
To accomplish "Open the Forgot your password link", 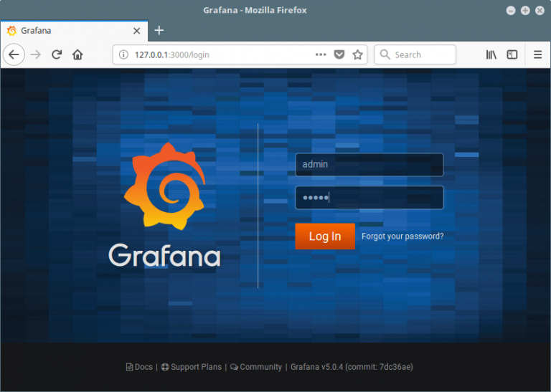I will [402, 236].
